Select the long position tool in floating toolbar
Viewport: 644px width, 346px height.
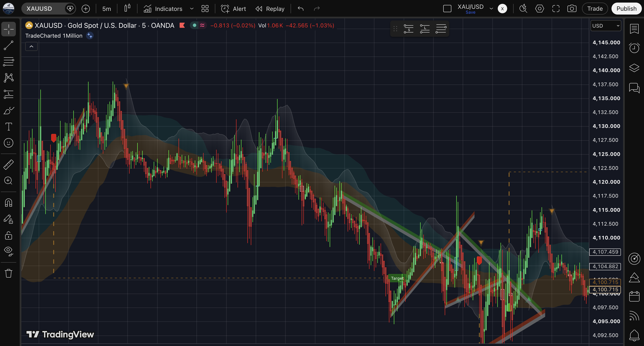(425, 29)
